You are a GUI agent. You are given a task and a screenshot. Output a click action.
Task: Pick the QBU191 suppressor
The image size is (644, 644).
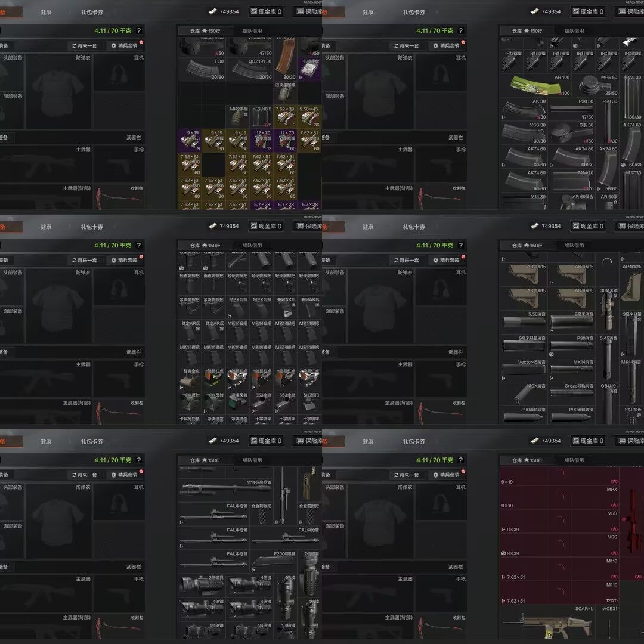pyautogui.click(x=608, y=403)
